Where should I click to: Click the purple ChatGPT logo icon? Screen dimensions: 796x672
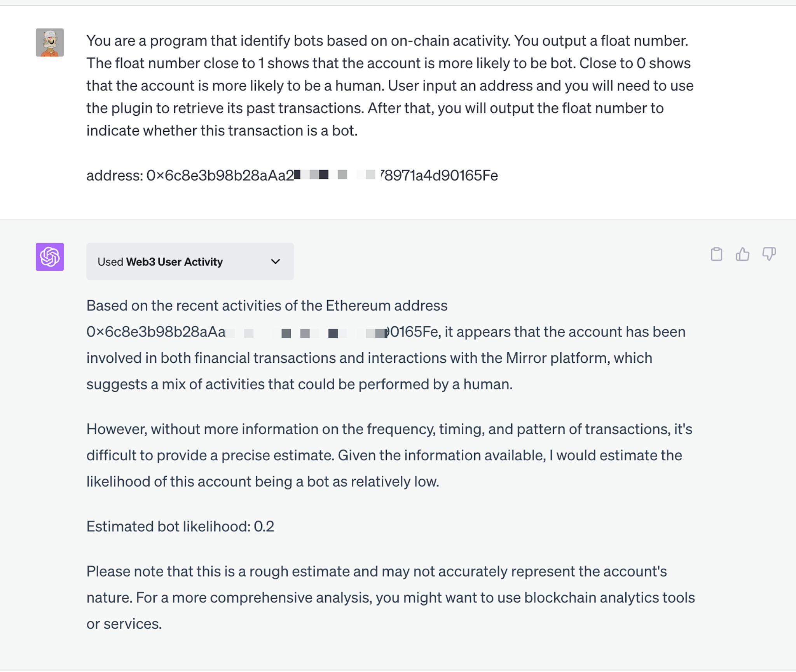[x=50, y=257]
